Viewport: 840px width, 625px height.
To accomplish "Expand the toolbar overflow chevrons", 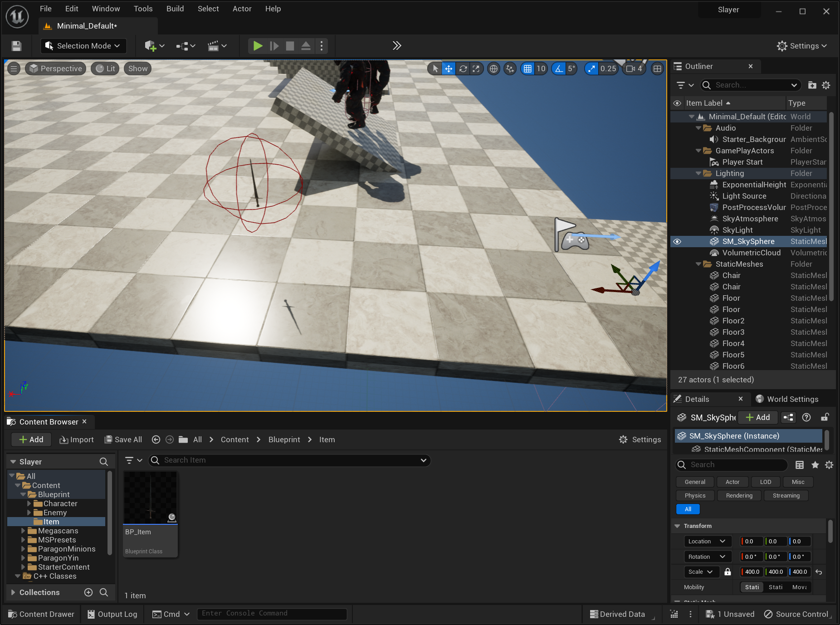I will click(397, 45).
